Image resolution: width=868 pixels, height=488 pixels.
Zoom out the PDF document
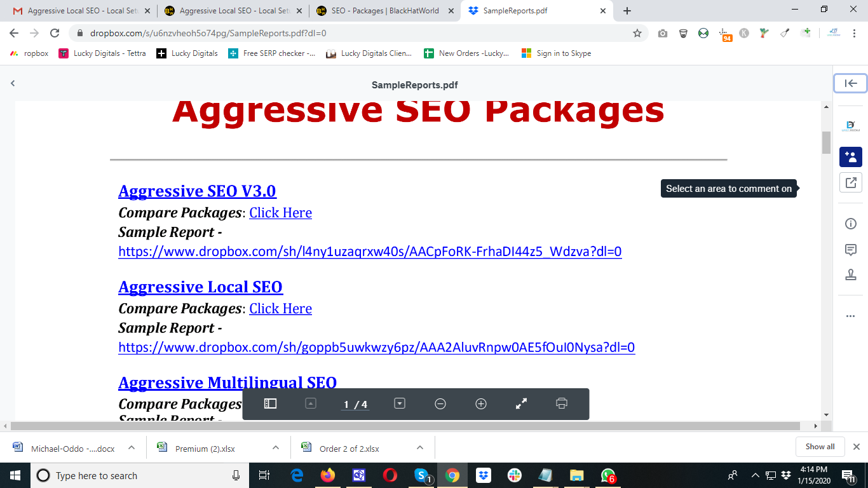point(440,403)
